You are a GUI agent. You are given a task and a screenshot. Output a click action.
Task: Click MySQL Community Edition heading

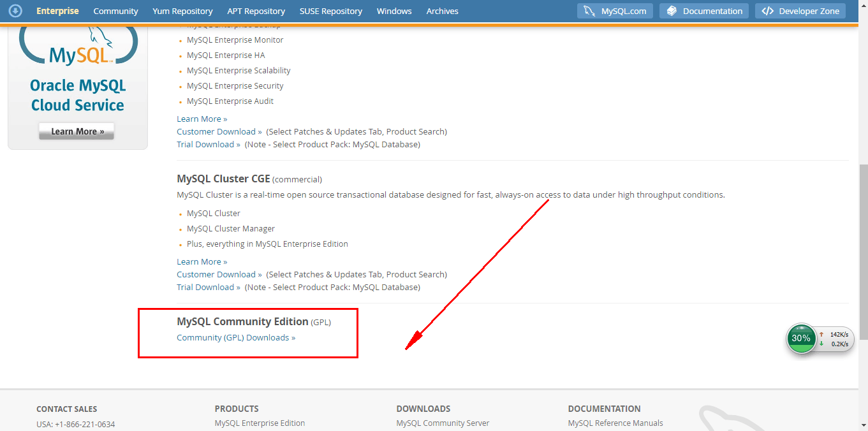[x=242, y=321]
